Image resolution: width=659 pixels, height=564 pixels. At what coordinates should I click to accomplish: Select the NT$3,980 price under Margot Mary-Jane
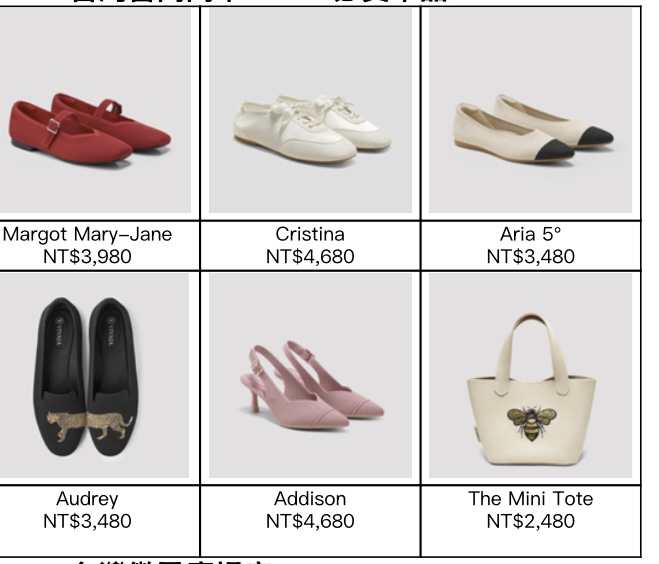point(87,256)
